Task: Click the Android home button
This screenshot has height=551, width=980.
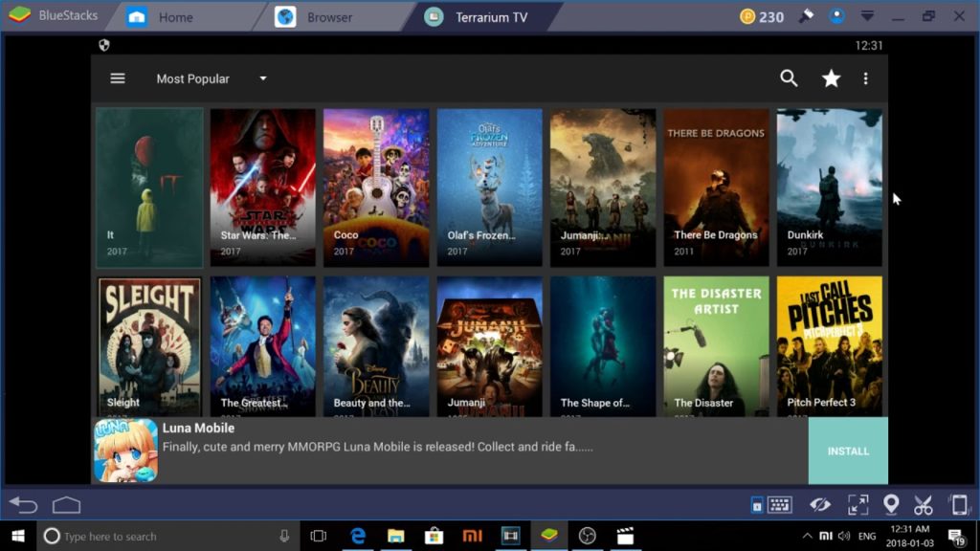Action: [x=66, y=505]
